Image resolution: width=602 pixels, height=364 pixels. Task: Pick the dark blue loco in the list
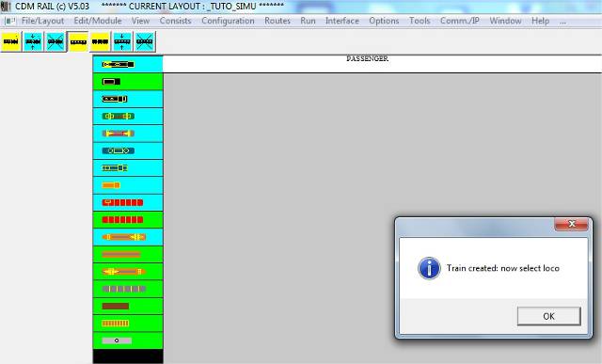point(128,150)
